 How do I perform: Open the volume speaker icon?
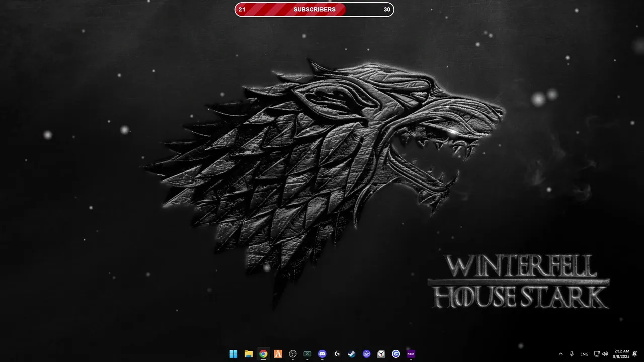(x=605, y=354)
